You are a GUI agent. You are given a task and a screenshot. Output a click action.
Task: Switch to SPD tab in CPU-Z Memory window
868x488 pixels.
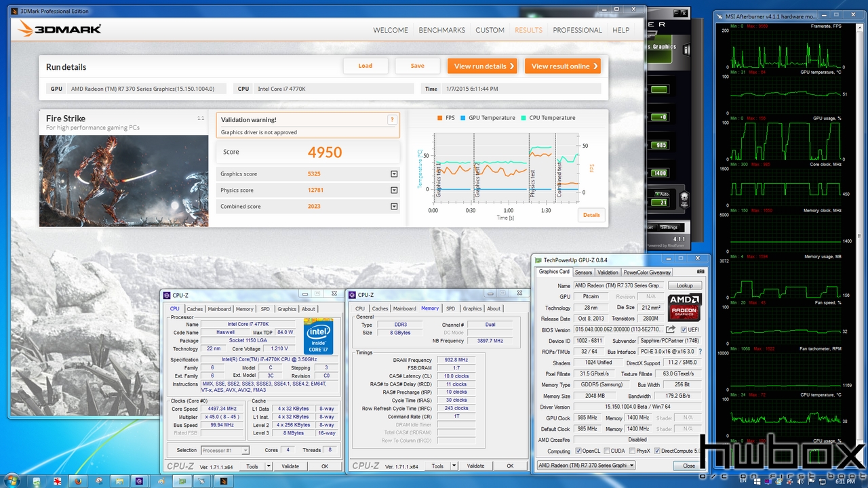click(x=450, y=309)
